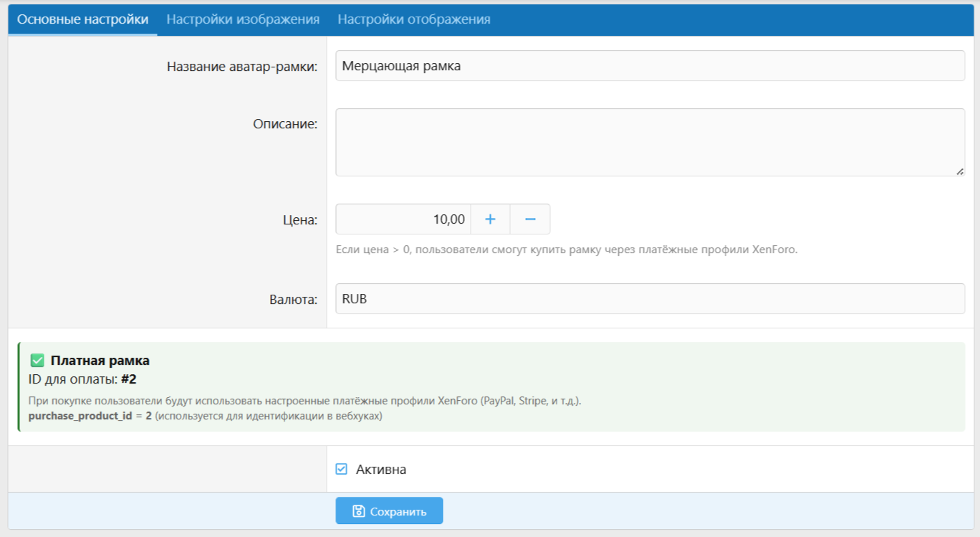Viewport: 980px width, 537px height.
Task: Click the Цена number field showing 10,00
Action: pyautogui.click(x=403, y=219)
